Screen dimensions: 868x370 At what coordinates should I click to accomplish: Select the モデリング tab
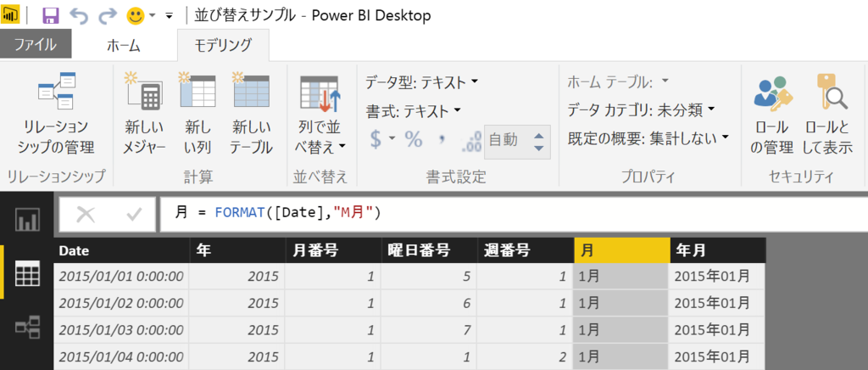coord(223,45)
